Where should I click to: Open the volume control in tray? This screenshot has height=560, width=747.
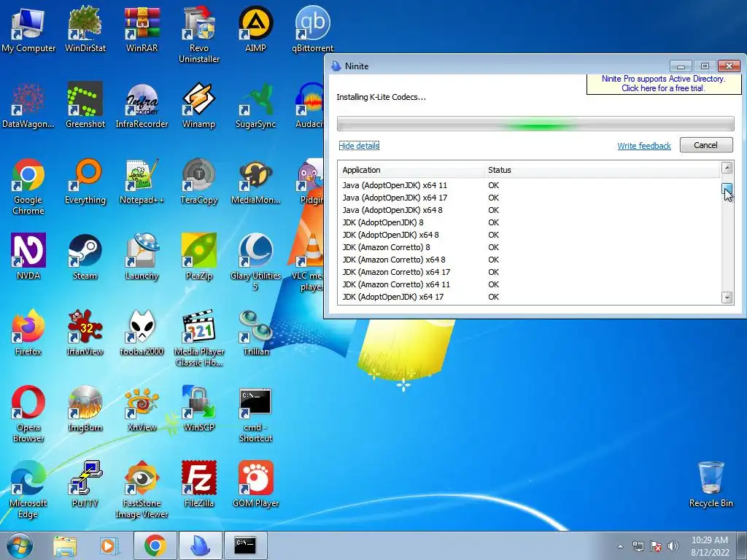tap(673, 546)
